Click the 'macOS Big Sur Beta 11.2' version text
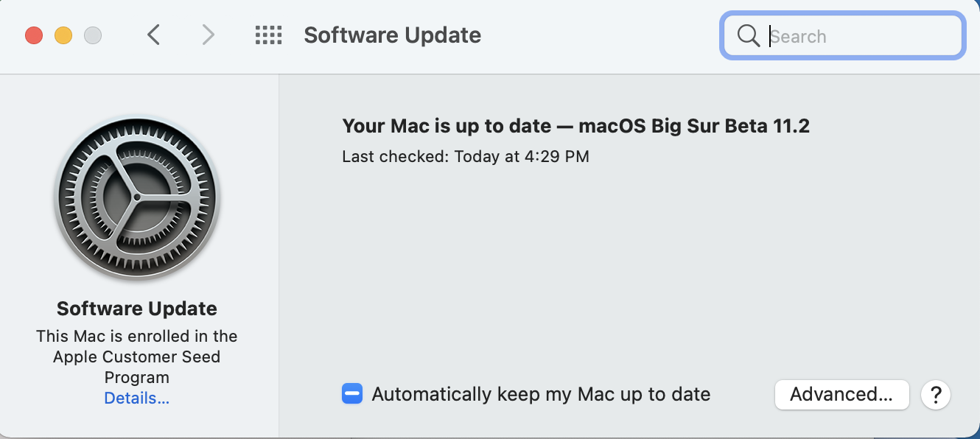This screenshot has width=980, height=439. (x=694, y=126)
